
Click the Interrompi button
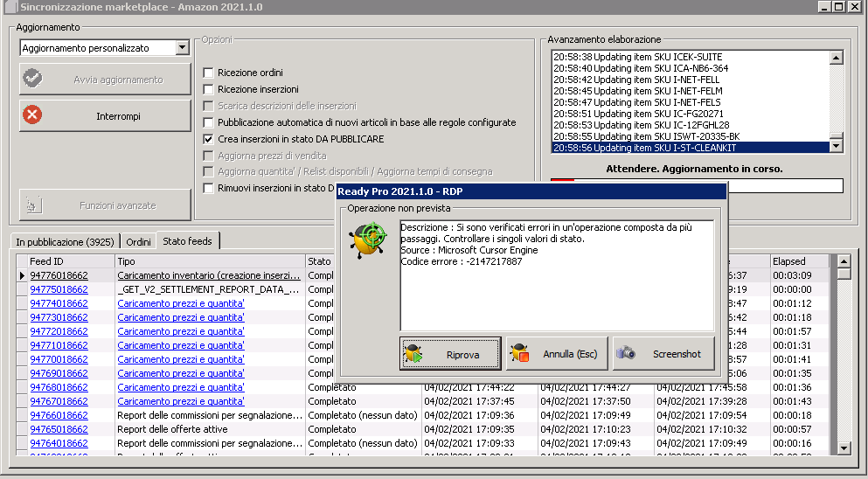pyautogui.click(x=105, y=115)
